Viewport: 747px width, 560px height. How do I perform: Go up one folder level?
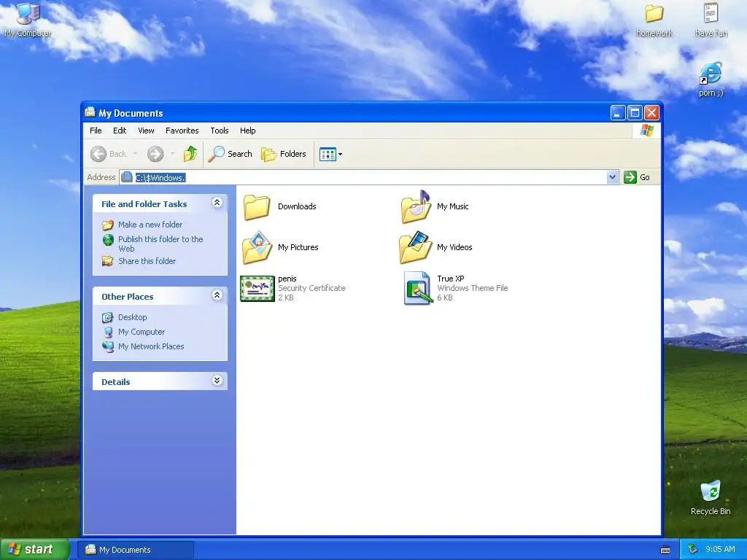click(x=190, y=154)
